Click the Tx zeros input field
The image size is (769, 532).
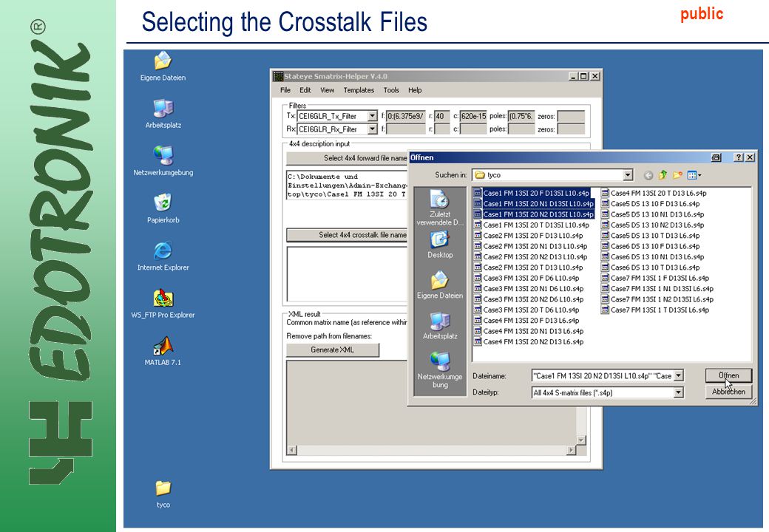pyautogui.click(x=571, y=116)
